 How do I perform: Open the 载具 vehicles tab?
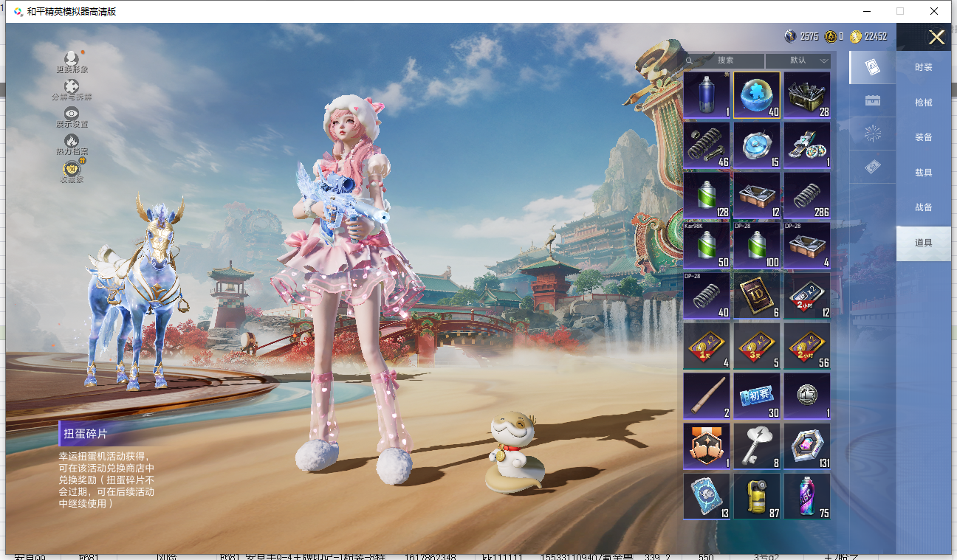point(923,173)
